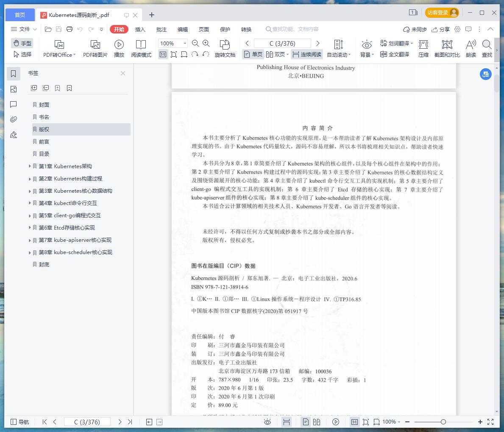This screenshot has width=504, height=432.
Task: Expand all bookmarks icon
Action: [34, 88]
